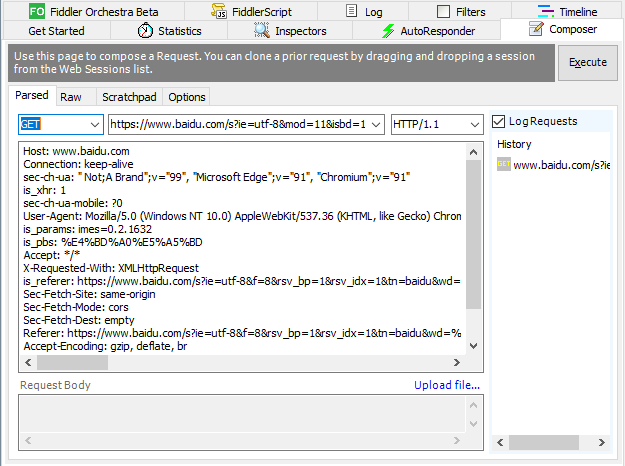625x466 pixels.
Task: Open the FiddlerScript tab
Action: [252, 12]
